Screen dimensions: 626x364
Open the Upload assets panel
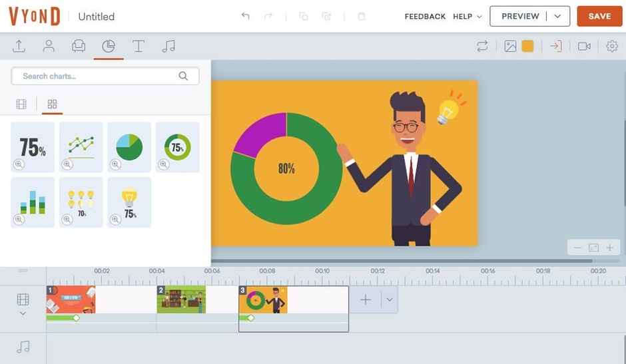click(x=19, y=46)
